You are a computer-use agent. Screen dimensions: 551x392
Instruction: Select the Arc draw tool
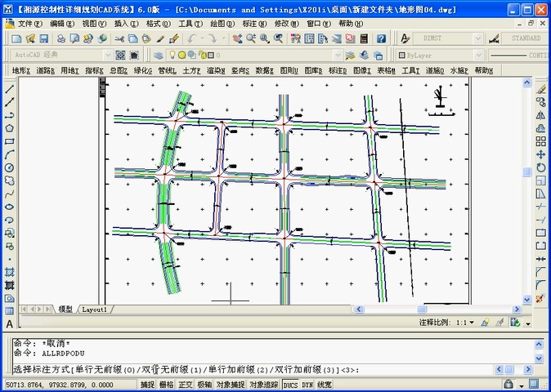click(10, 154)
